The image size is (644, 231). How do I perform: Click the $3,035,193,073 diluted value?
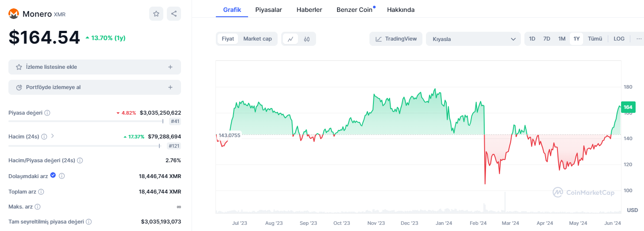[161, 222]
